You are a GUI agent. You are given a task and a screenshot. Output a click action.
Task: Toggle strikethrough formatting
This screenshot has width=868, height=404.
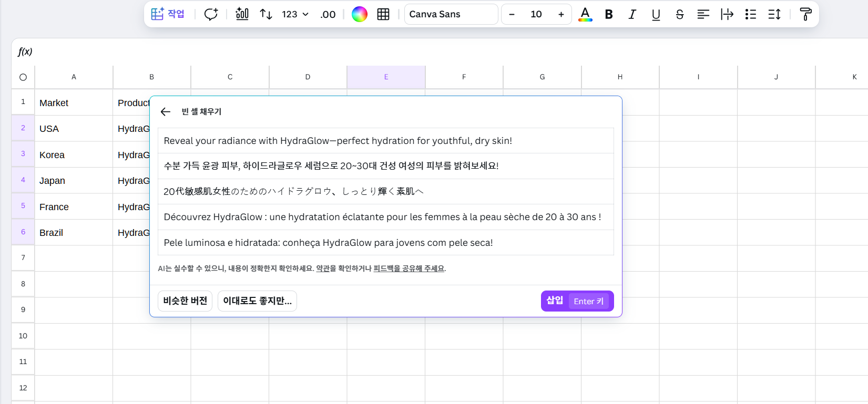(x=679, y=14)
